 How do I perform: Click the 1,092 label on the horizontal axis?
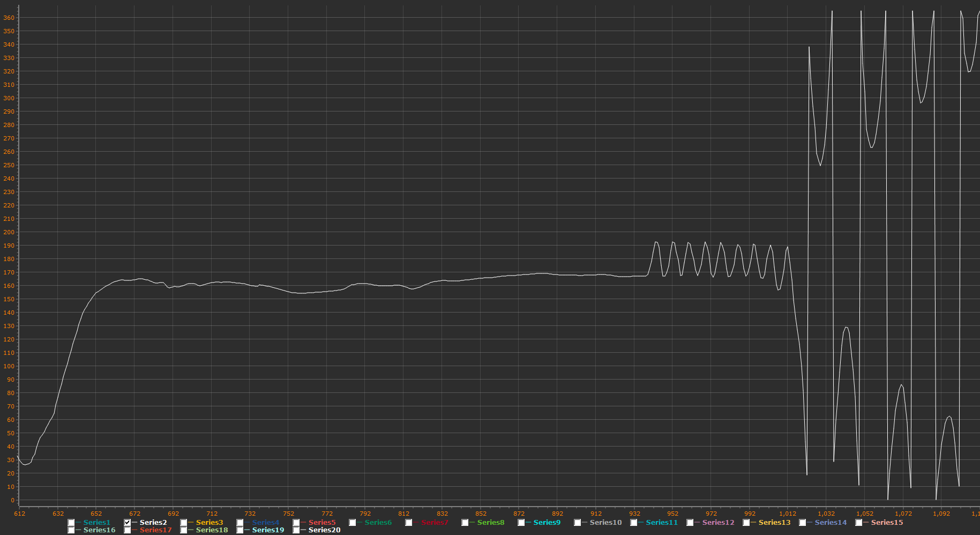[941, 514]
